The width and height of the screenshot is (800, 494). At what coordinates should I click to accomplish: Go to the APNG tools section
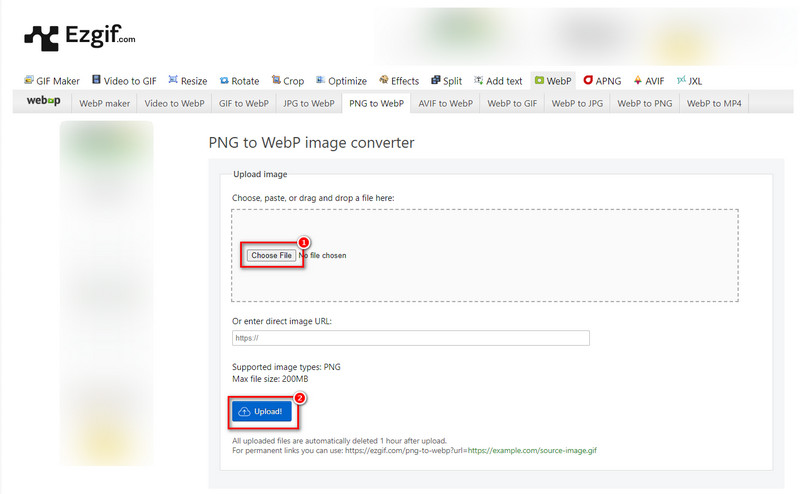coord(601,81)
